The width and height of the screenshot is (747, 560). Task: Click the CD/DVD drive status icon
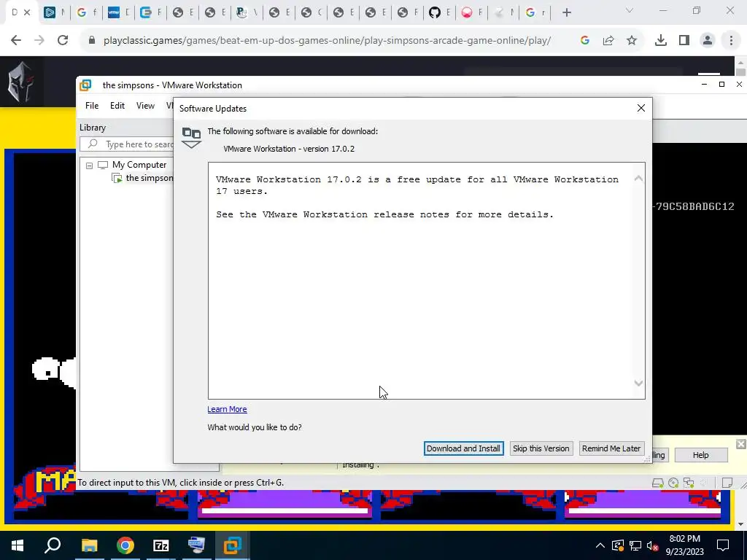tap(673, 483)
